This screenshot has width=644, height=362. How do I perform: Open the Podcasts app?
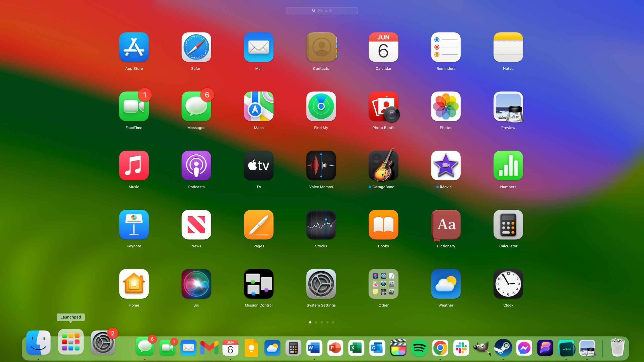click(x=196, y=165)
